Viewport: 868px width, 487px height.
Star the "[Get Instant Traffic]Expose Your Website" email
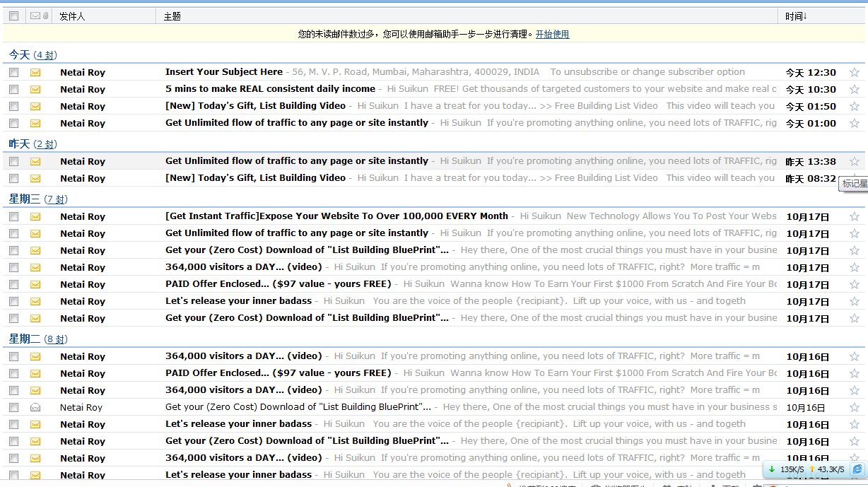(854, 216)
